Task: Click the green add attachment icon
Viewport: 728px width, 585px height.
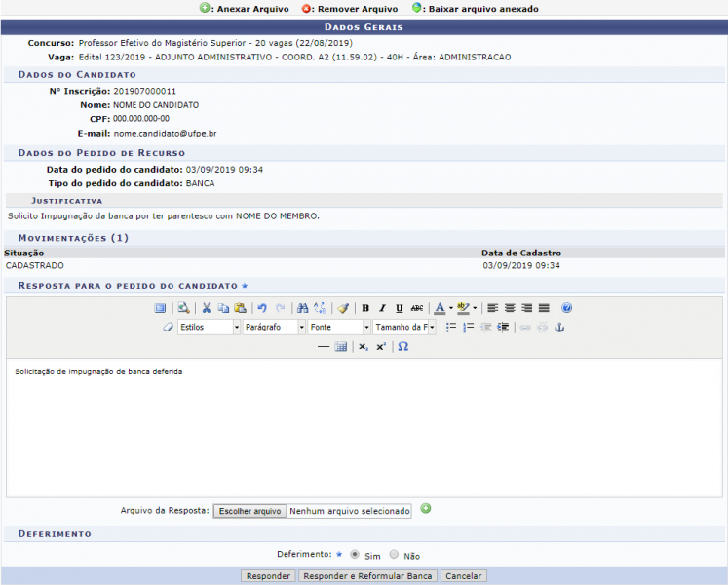Action: 426,509
